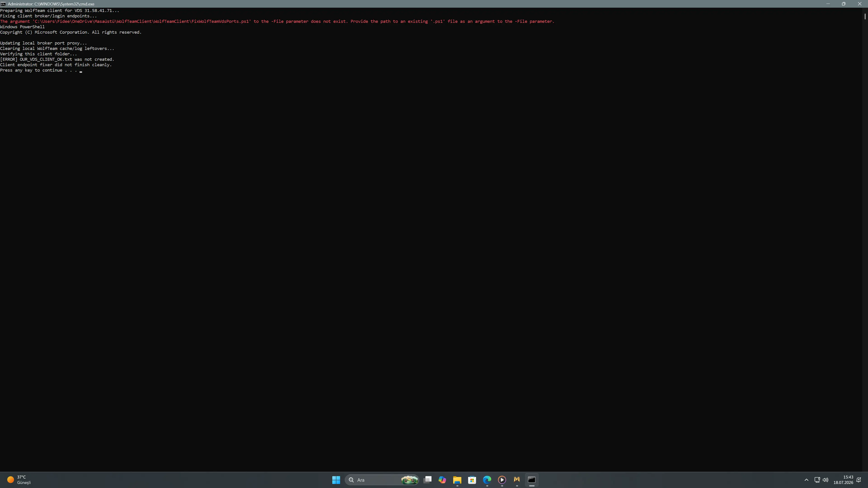868x488 pixels.
Task: Open Task View from the taskbar
Action: coord(428,480)
